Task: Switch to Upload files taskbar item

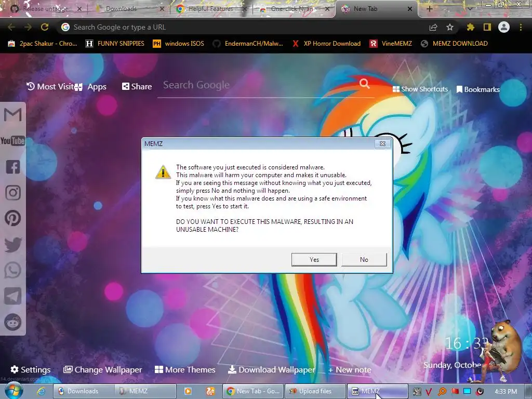Action: (315, 391)
